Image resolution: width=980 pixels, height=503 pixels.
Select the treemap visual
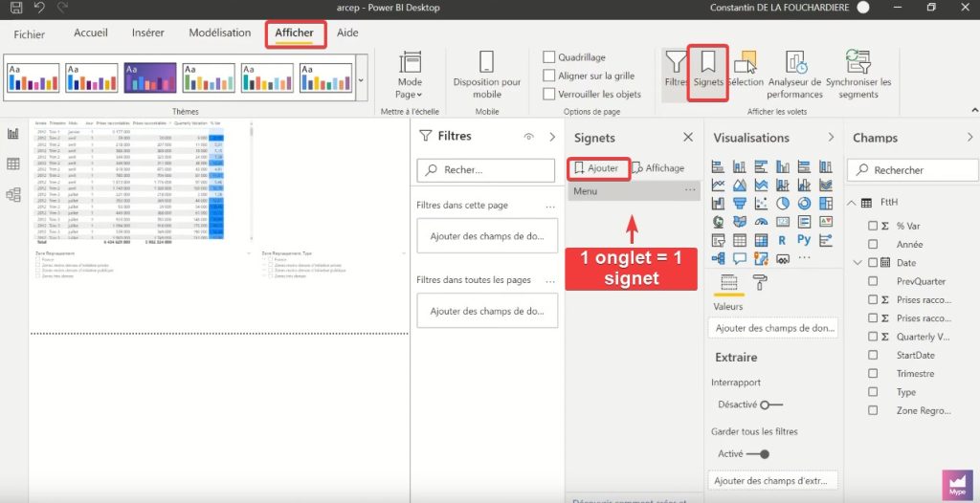click(826, 203)
